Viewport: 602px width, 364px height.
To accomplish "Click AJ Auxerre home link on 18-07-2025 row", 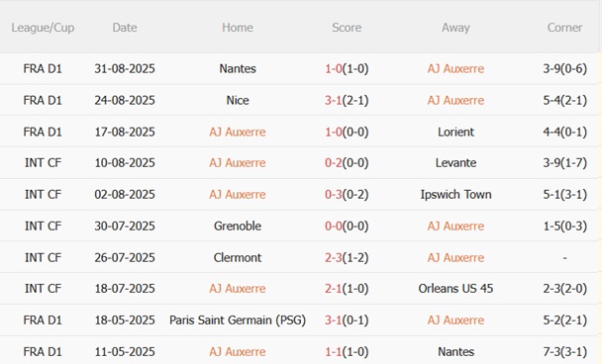I will pos(238,289).
